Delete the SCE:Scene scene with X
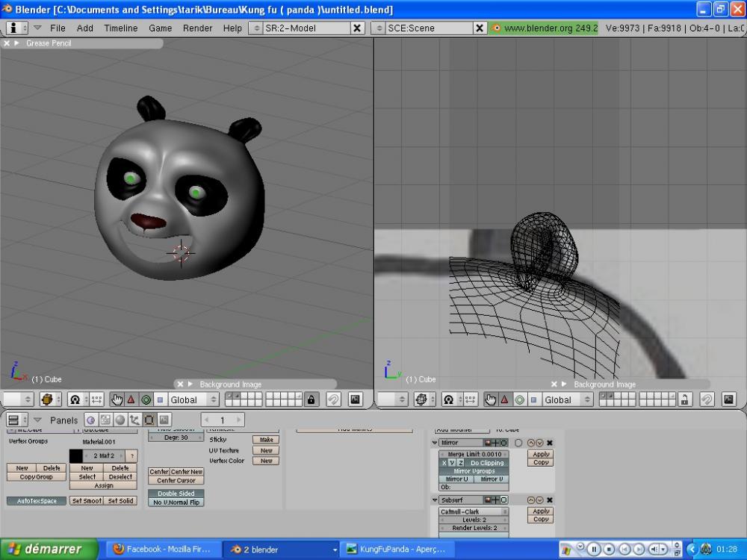This screenshot has height=560, width=747. (480, 28)
